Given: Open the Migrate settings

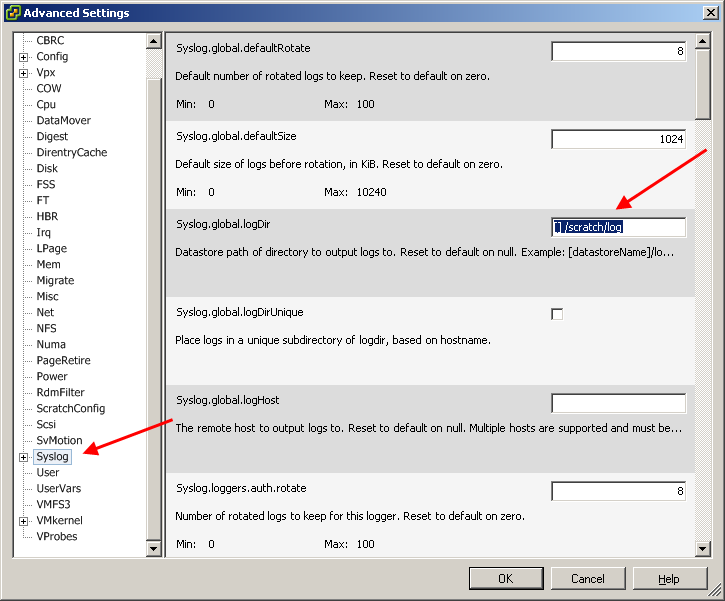Looking at the screenshot, I should click(55, 281).
